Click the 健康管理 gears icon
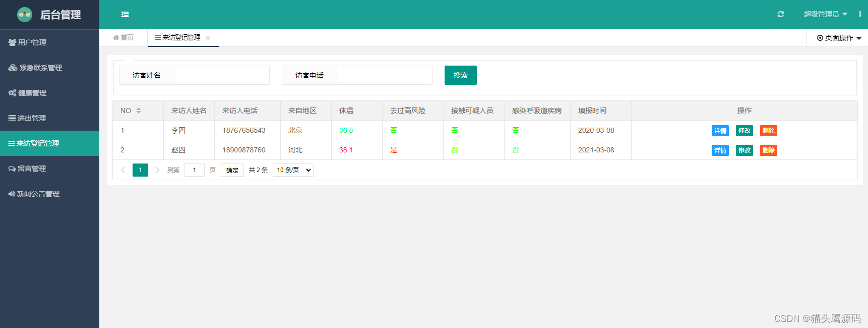This screenshot has width=868, height=328. [x=12, y=93]
